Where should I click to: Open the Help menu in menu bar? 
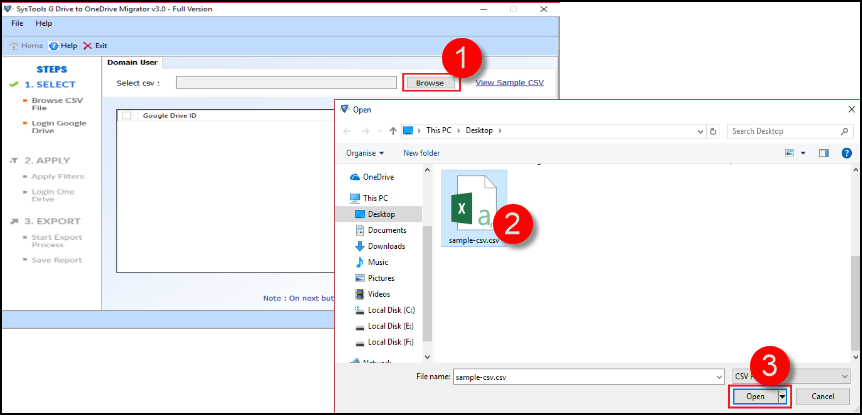[x=44, y=24]
